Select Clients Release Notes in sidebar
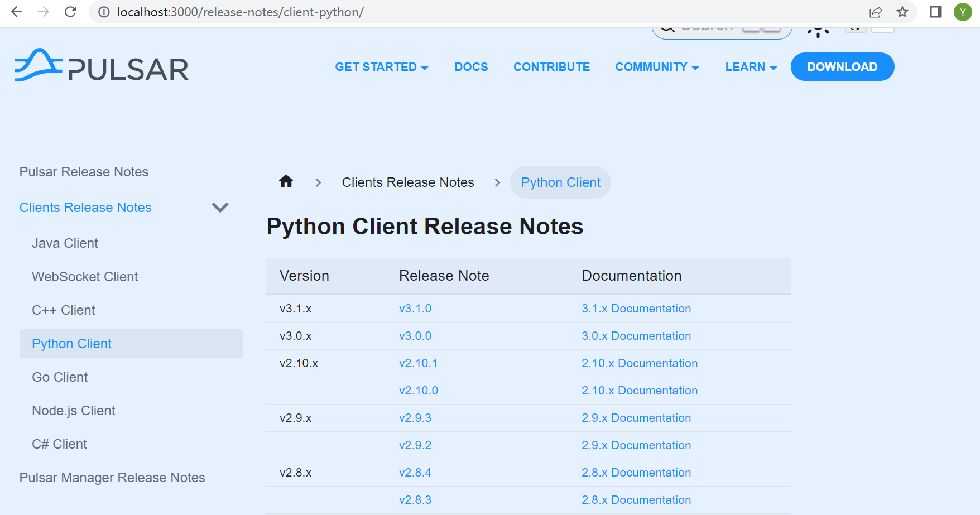The height and width of the screenshot is (515, 980). coord(85,208)
